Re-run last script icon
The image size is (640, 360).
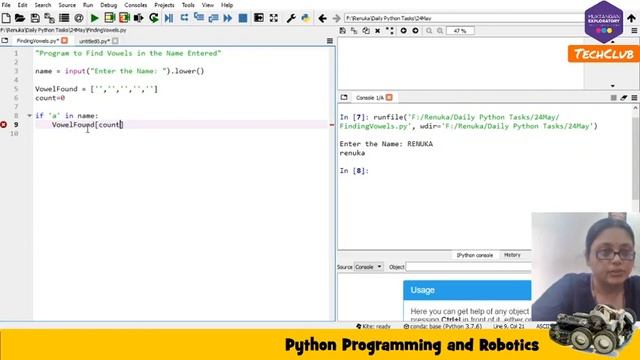click(153, 18)
